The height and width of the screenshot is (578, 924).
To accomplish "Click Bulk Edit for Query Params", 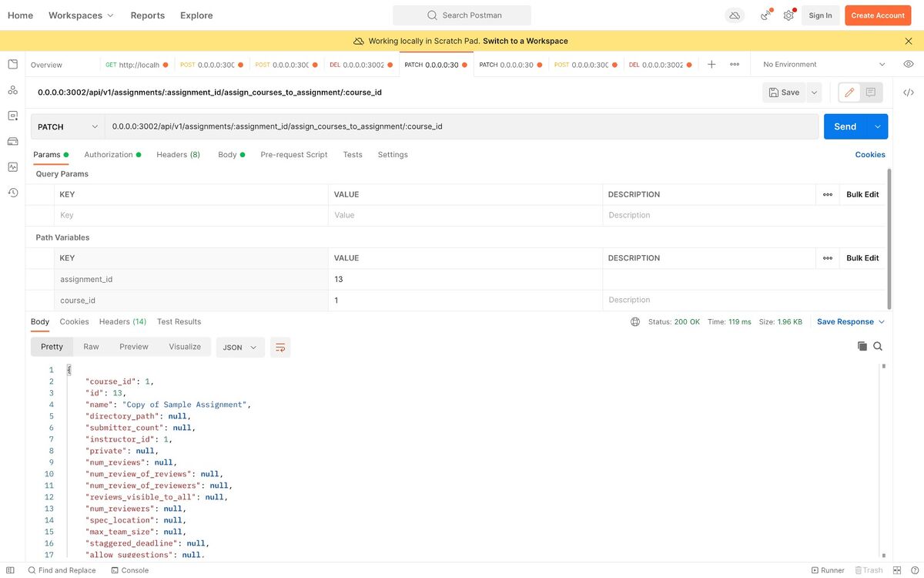I will (862, 194).
